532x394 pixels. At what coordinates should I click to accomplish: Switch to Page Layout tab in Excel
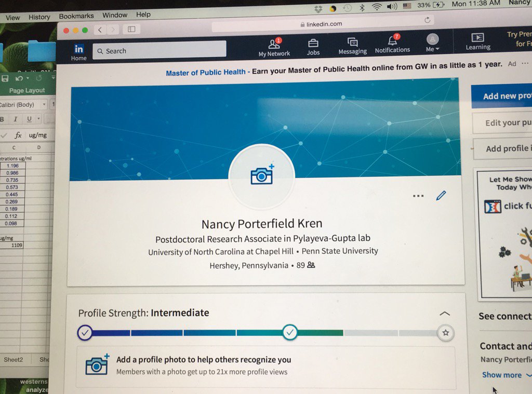click(x=27, y=90)
